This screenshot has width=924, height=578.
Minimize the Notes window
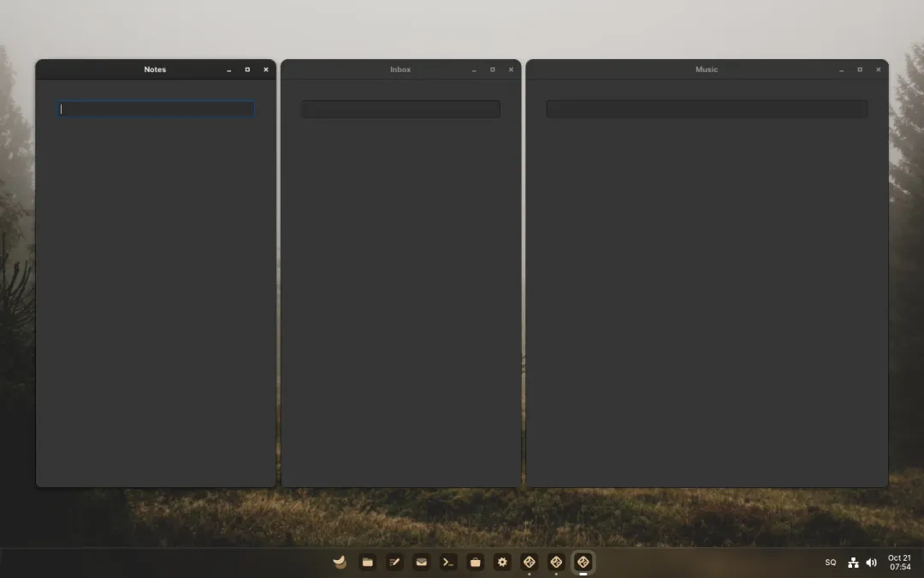[x=228, y=69]
